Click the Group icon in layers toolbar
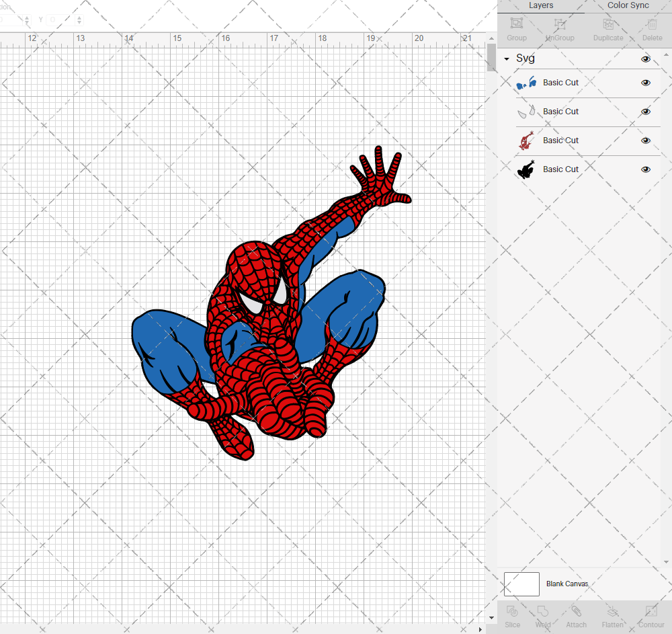 tap(516, 24)
